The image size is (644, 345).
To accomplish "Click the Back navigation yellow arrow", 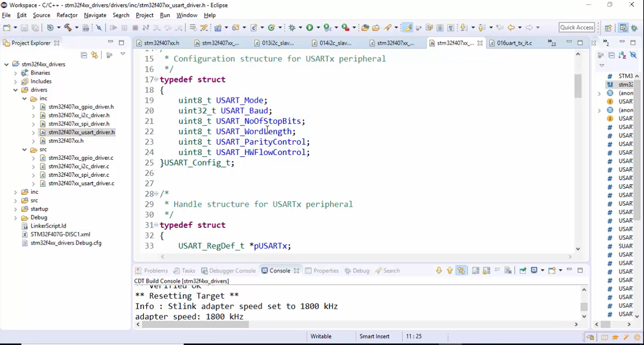I will tap(511, 28).
